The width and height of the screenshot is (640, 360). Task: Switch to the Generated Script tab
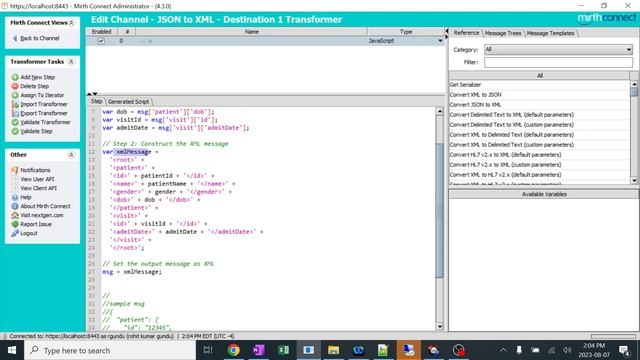click(129, 101)
